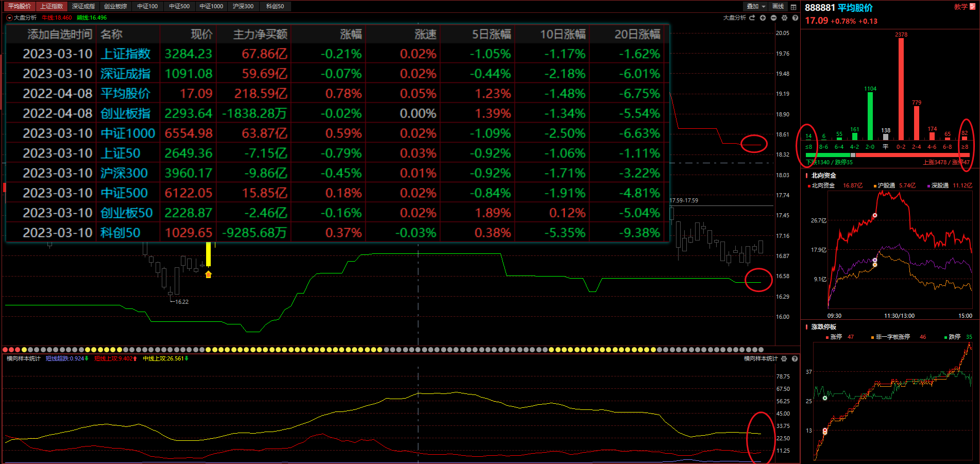
Task: Select the 中证100 tab
Action: (x=147, y=6)
